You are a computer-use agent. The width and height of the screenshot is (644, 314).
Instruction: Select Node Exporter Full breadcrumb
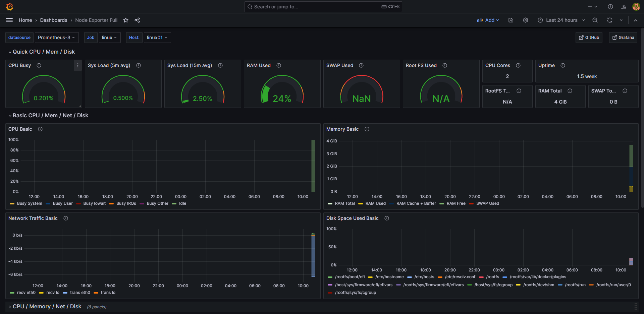(96, 20)
